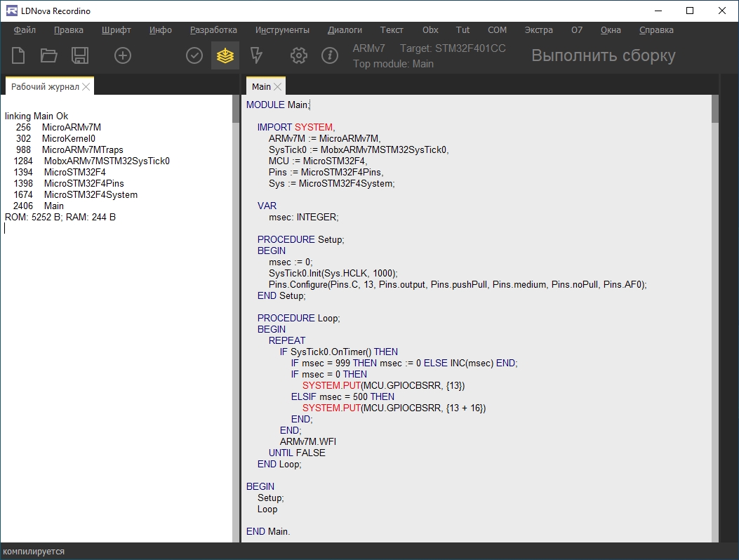Click the info circle icon
Viewport: 739px width, 560px height.
330,55
